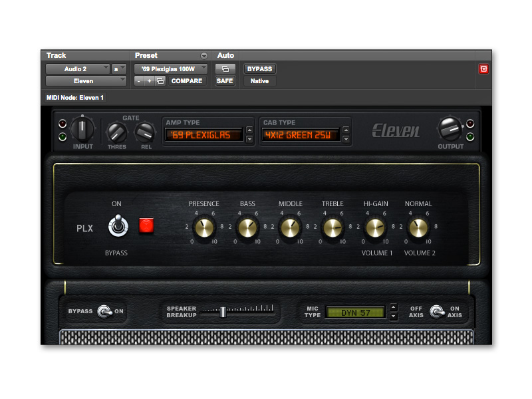
Task: Toggle the cabinet Bypass/On switch
Action: pyautogui.click(x=104, y=311)
